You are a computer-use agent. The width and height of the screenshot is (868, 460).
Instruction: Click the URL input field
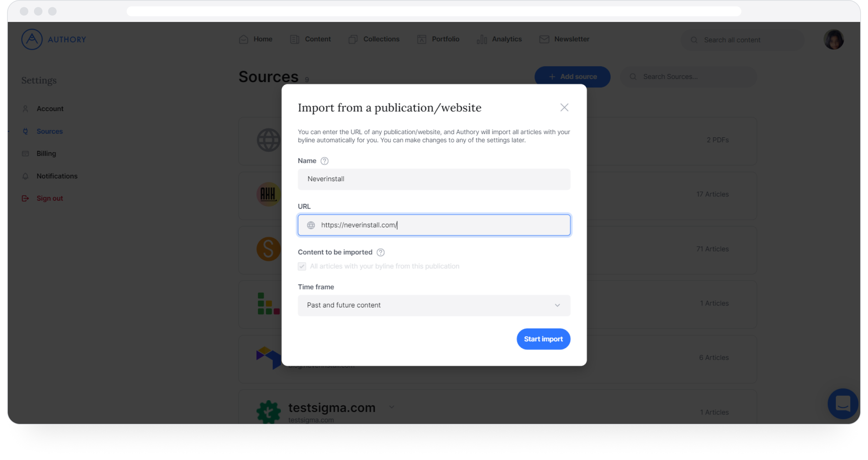pos(434,225)
